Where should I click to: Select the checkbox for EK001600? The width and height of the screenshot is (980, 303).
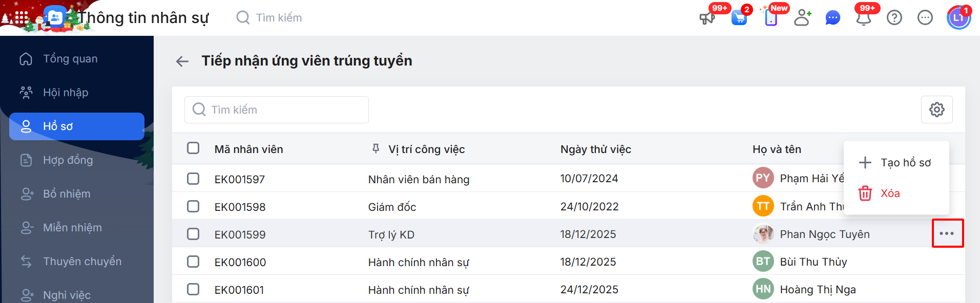(x=193, y=262)
